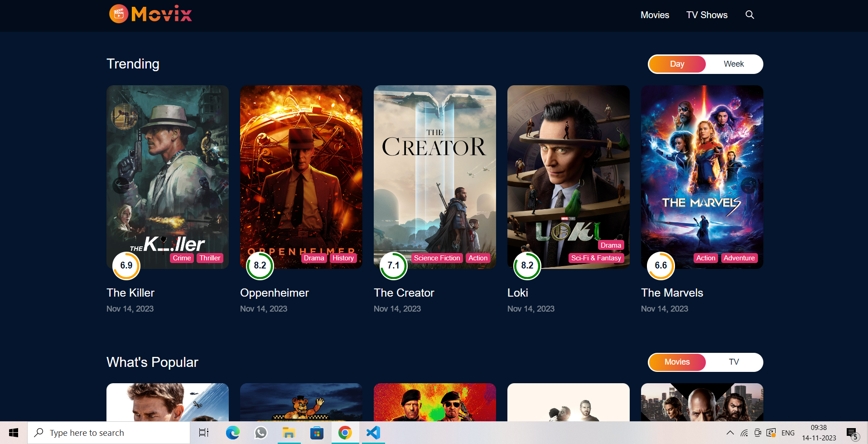Click the What's Popular heading
Viewport: 868px width, 444px height.
(152, 362)
